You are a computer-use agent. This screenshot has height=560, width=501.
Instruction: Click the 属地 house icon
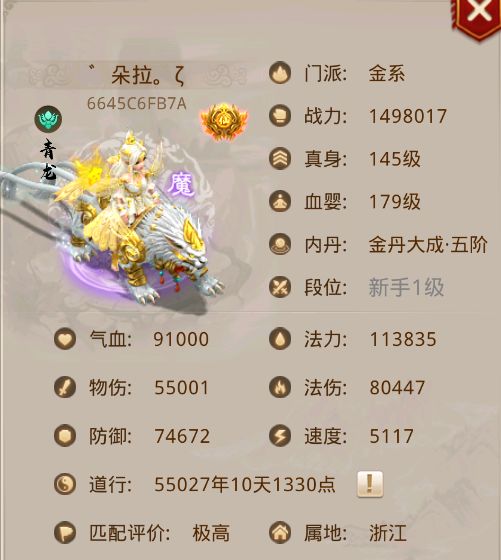280,533
